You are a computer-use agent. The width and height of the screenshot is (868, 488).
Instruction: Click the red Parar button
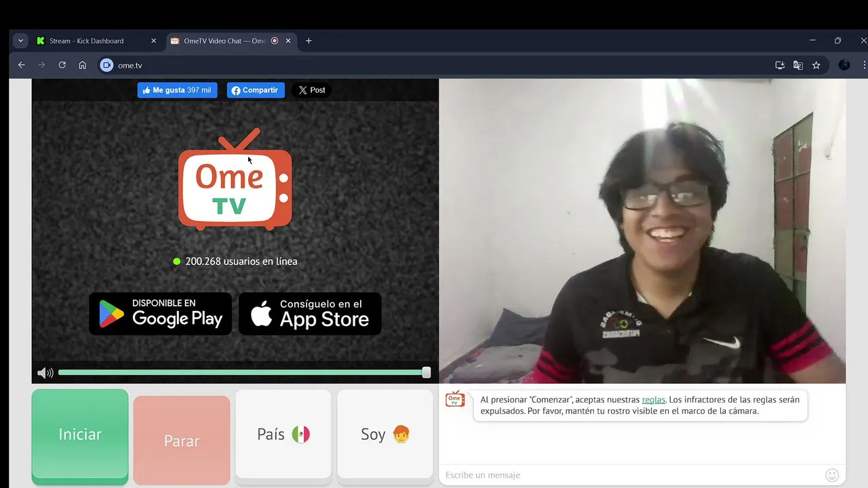182,441
